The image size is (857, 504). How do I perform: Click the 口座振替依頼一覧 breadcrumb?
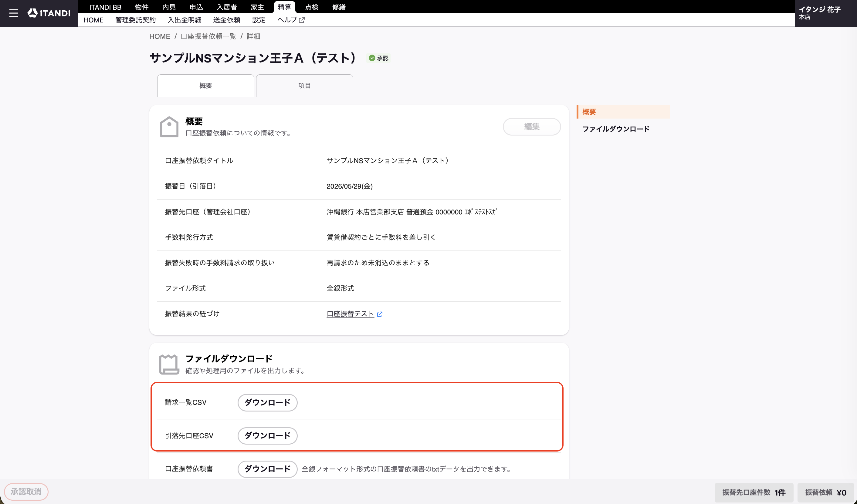(208, 36)
